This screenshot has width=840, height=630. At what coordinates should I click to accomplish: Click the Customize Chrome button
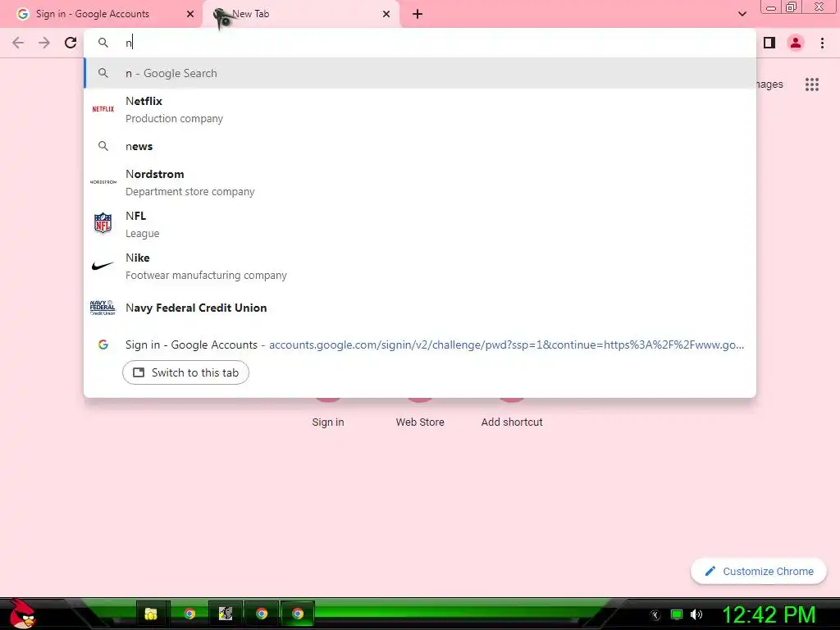click(759, 572)
